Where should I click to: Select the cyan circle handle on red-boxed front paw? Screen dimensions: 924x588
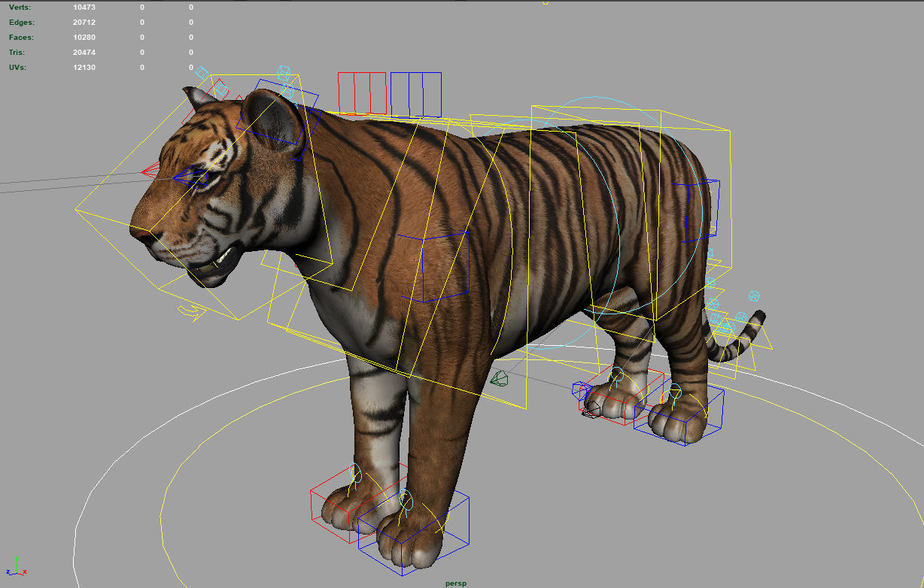tap(355, 474)
